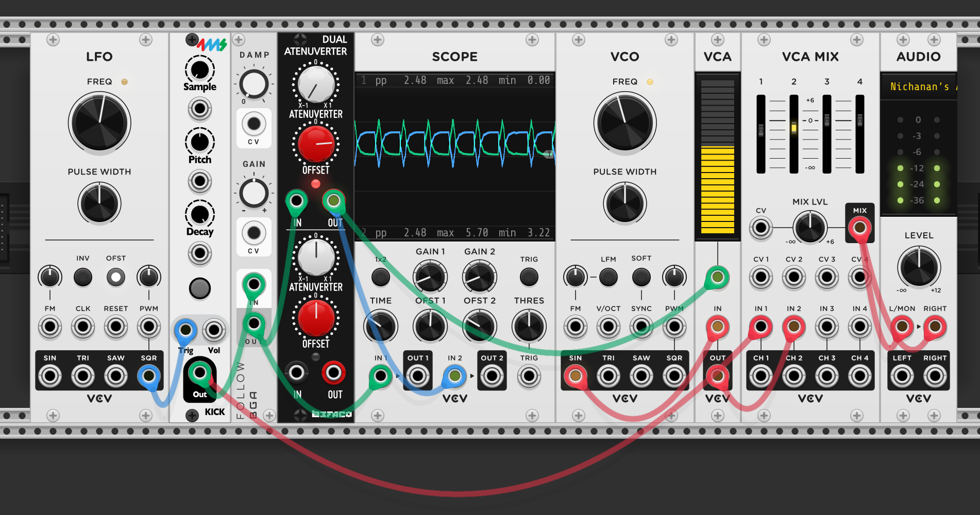Click the GAIN CV input jack
980x515 pixels.
(254, 233)
